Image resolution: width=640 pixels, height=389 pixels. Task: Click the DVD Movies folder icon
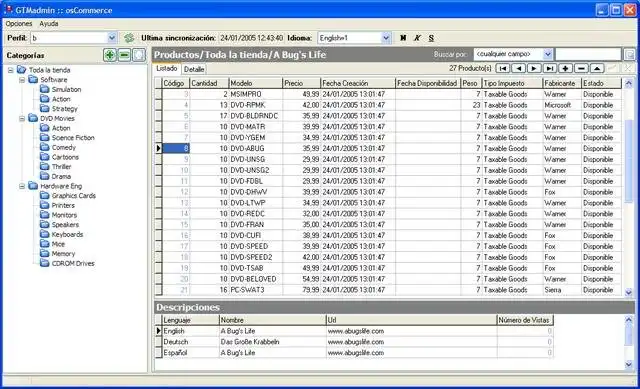33,118
